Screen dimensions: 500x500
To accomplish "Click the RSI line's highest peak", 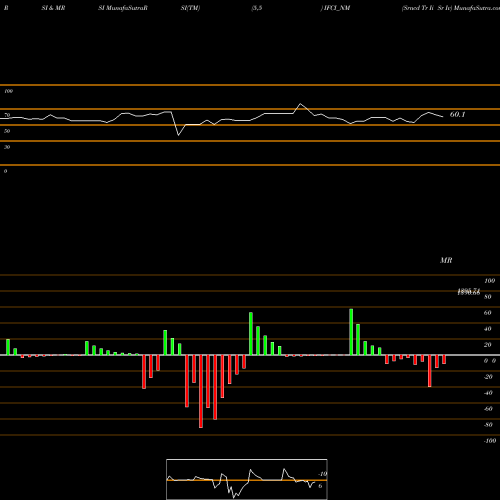I will 300,104.
